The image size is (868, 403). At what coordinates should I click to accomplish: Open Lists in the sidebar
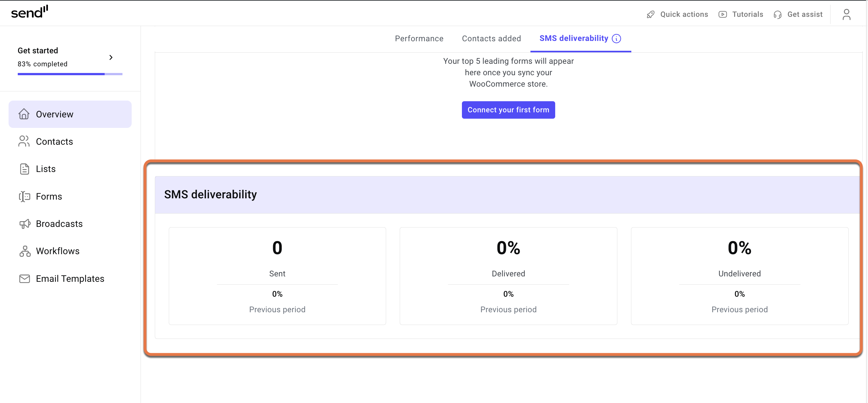70,169
